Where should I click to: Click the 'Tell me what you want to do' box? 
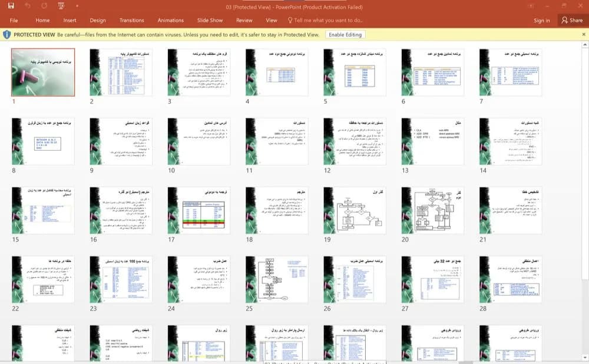pos(325,20)
